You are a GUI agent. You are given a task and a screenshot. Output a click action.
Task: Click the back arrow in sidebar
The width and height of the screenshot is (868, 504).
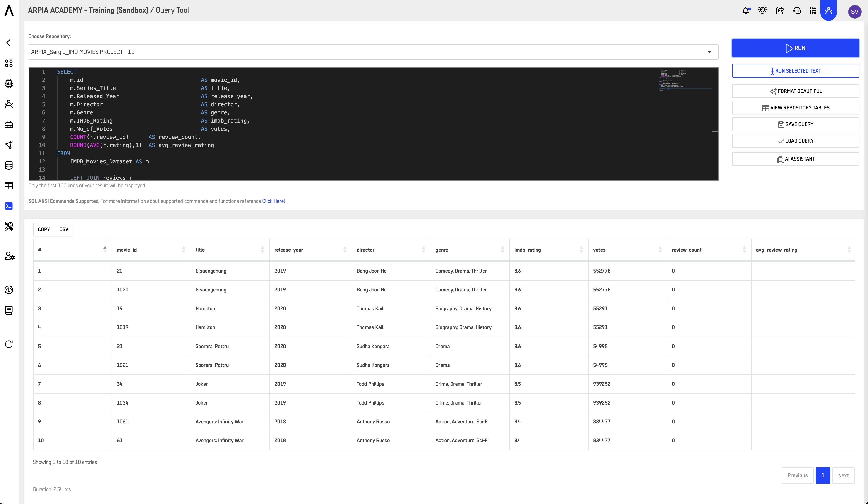coord(9,43)
